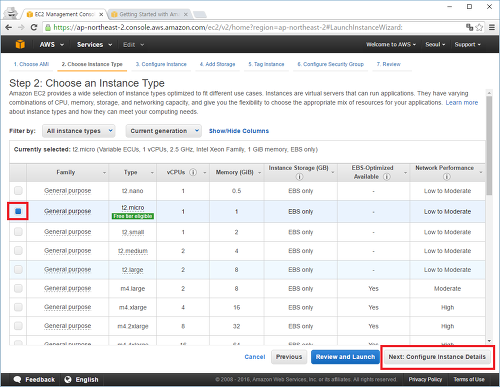
Task: Open the Learn more link
Action: pyautogui.click(x=462, y=103)
